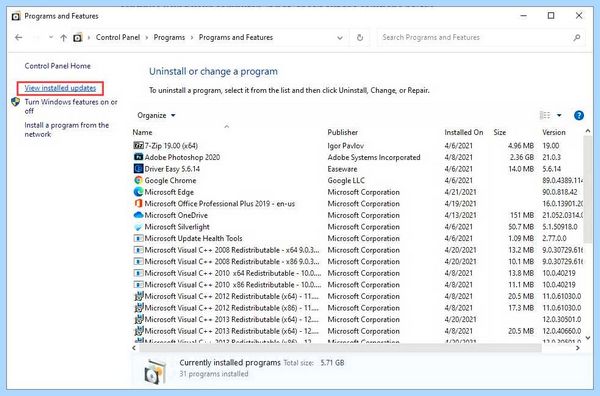Click version 5.1.50918.0 of Silverlight

click(560, 227)
